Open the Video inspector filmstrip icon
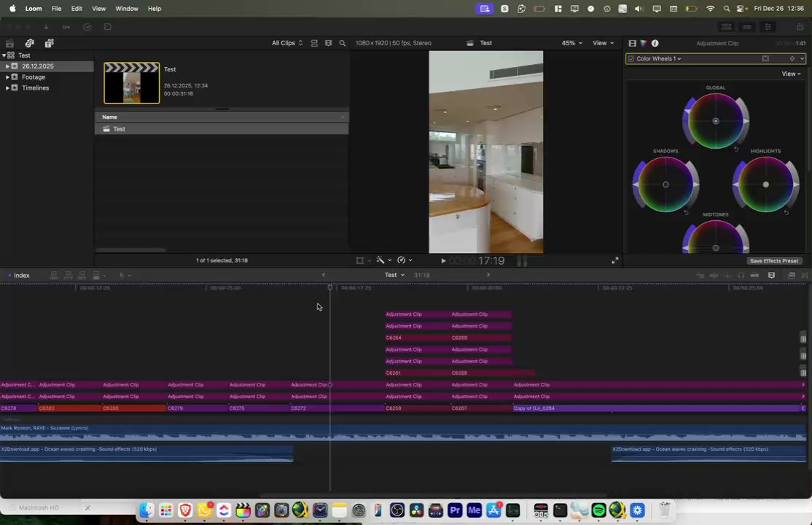Viewport: 812px width, 525px height. pos(632,43)
